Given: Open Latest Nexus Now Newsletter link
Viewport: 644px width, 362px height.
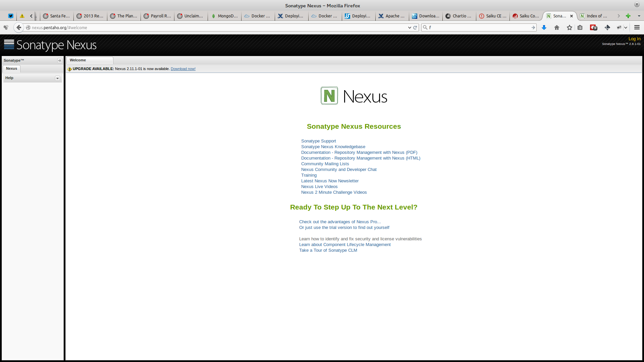Looking at the screenshot, I should [x=330, y=181].
